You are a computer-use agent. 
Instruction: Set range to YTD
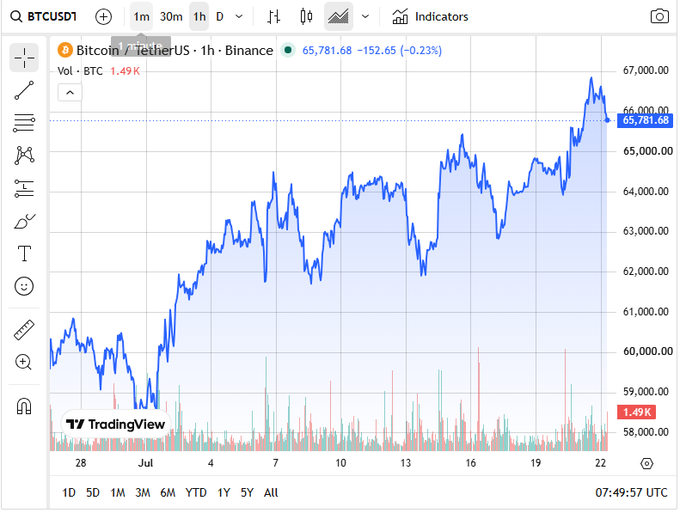coord(196,493)
